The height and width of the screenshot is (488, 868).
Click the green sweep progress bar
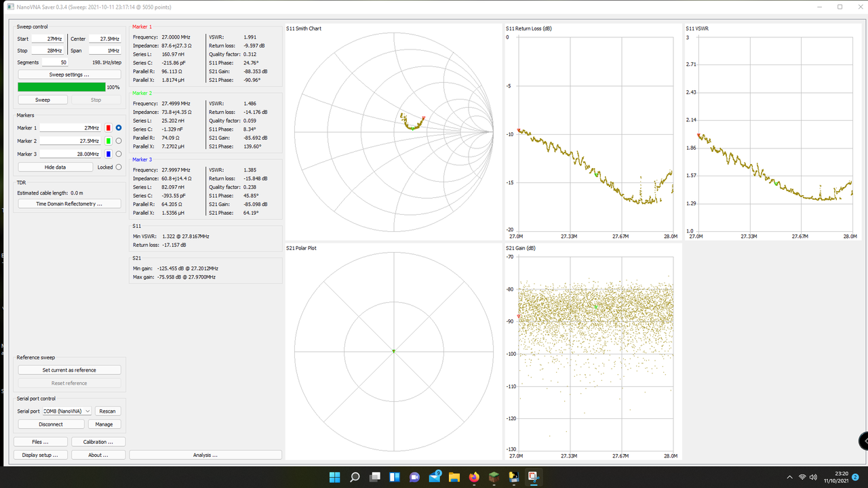tap(62, 87)
